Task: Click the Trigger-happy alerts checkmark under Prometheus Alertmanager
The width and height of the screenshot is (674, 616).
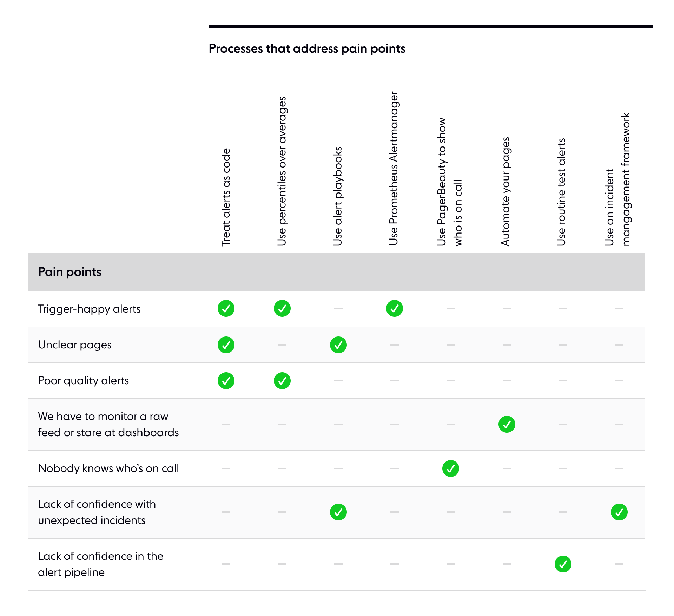Action: point(395,308)
